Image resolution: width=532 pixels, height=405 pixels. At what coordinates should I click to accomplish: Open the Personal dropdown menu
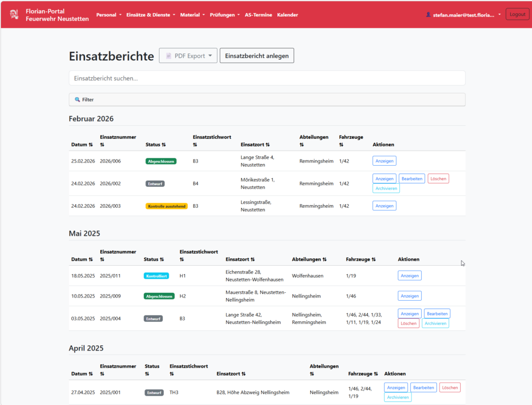[x=109, y=15]
